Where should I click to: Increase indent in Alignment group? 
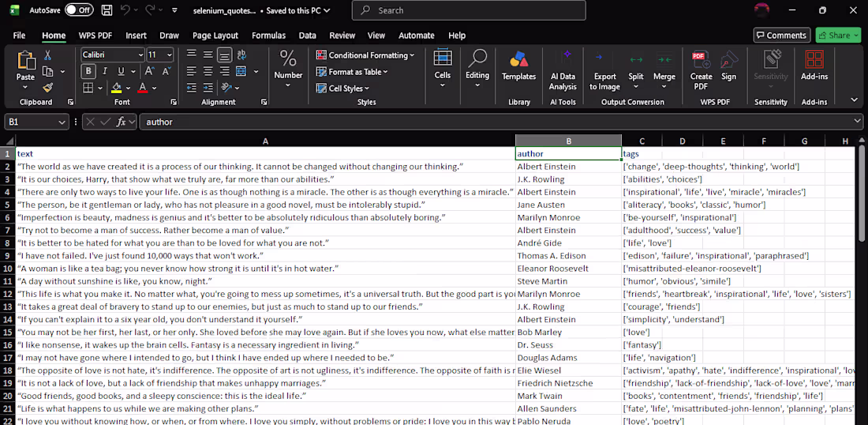click(x=208, y=88)
